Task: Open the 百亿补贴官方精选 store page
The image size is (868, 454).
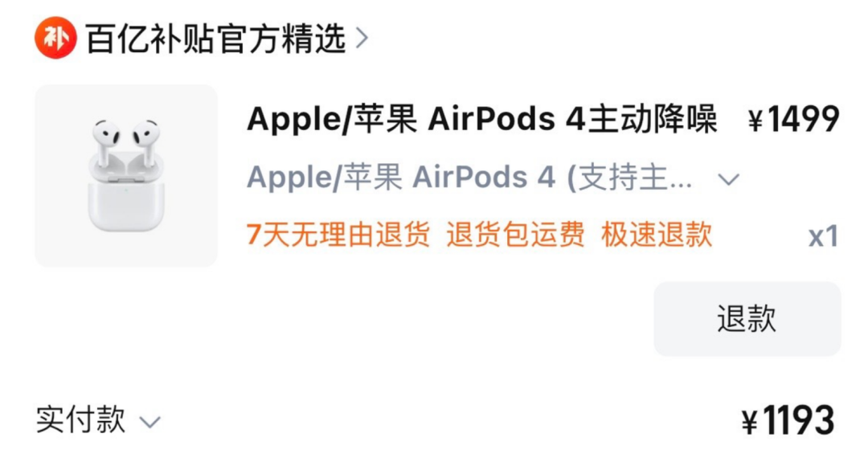Action: click(x=216, y=39)
